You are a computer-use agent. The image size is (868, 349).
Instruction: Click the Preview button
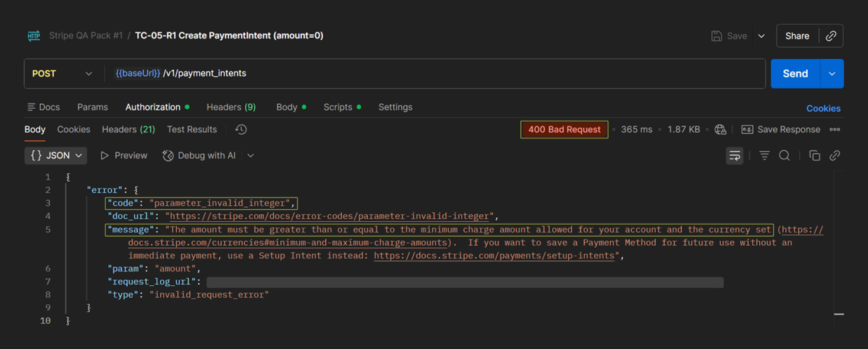pos(124,156)
